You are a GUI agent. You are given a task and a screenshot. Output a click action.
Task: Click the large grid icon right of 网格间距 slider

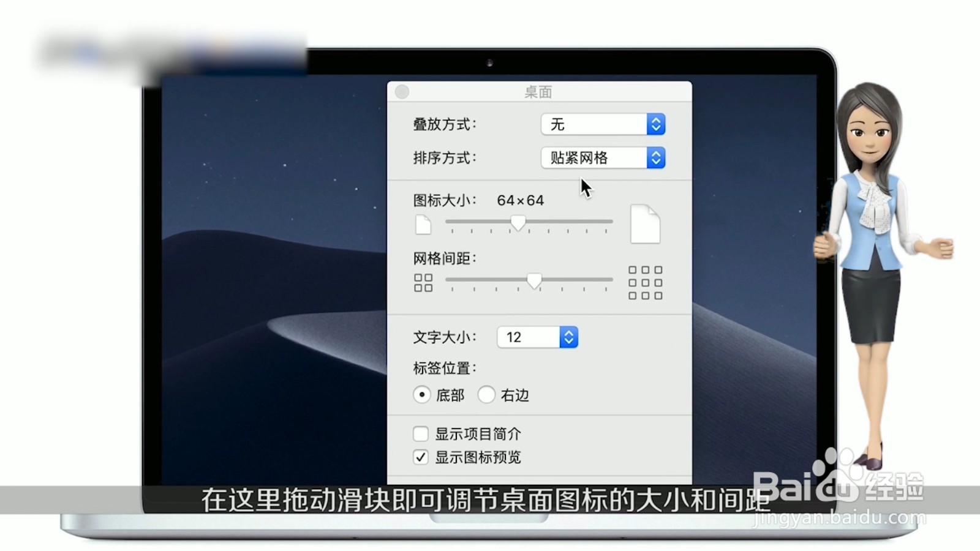(x=645, y=282)
